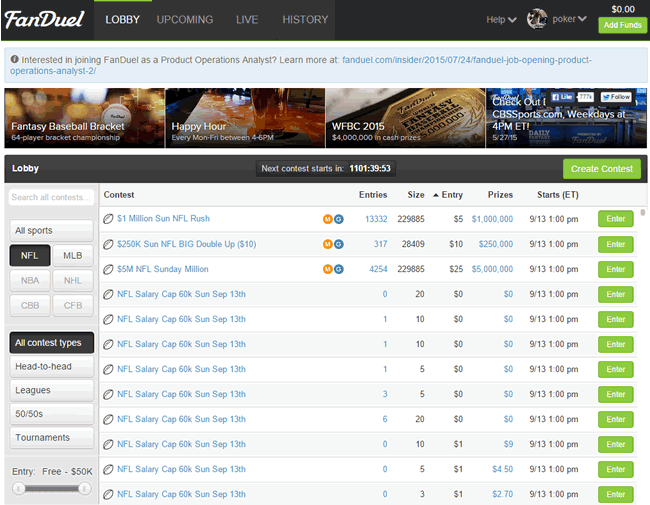Click blue G badge on $5M NFL Sunday Million

coord(339,269)
